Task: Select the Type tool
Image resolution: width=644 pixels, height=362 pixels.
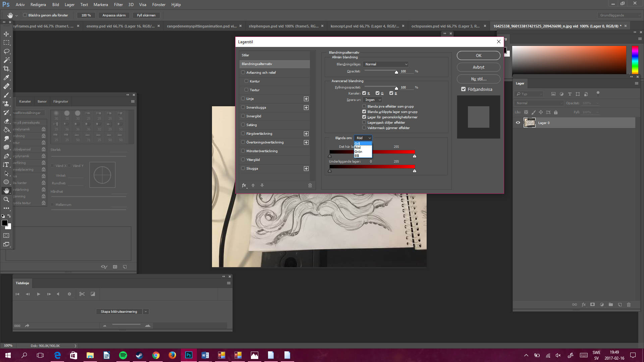Action: pos(6,165)
